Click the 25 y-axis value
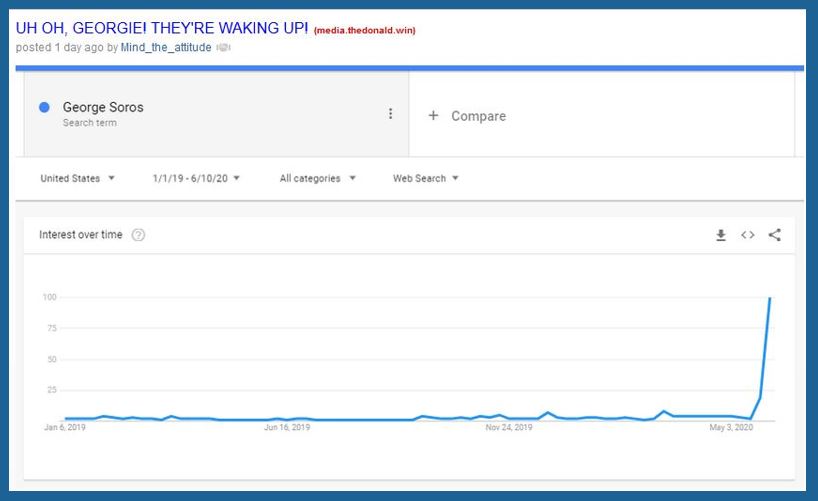This screenshot has width=818, height=501. tap(52, 390)
